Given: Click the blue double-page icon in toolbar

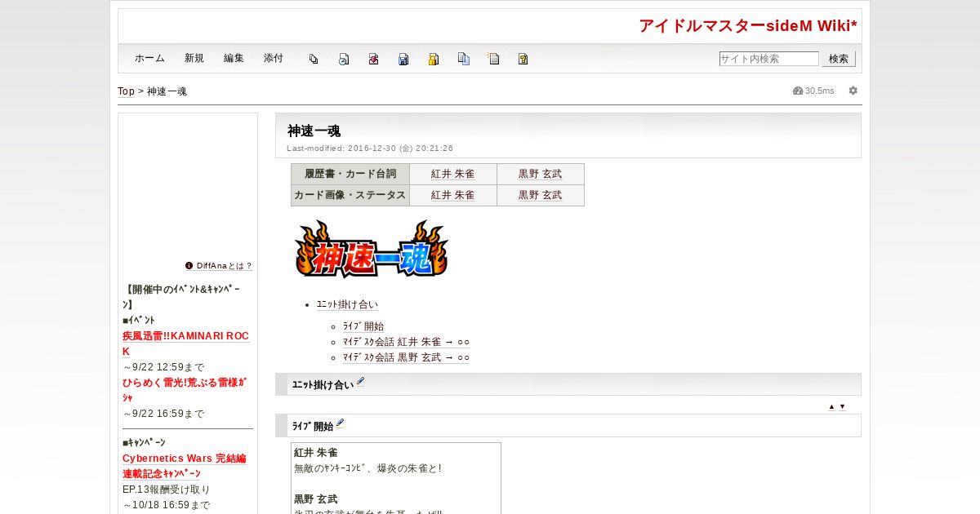Looking at the screenshot, I should [463, 59].
